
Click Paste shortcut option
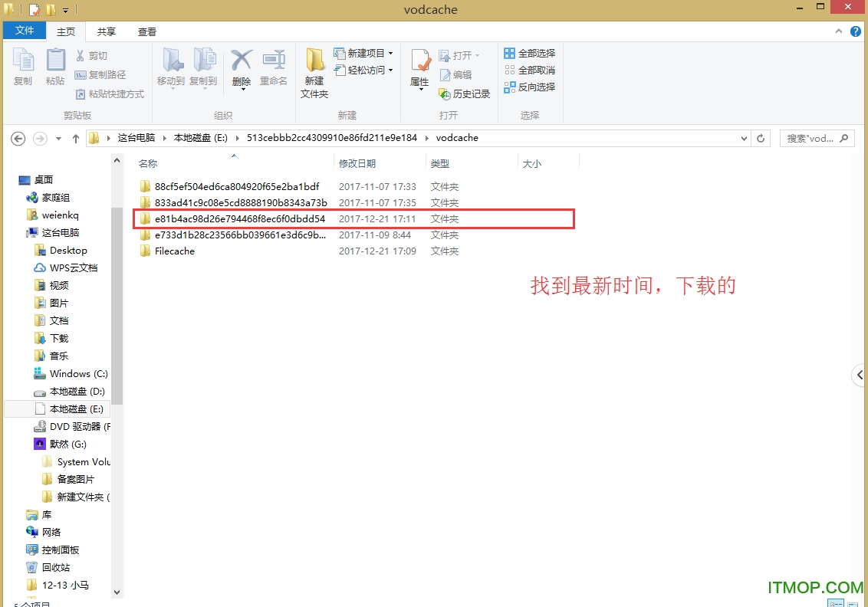pos(110,94)
